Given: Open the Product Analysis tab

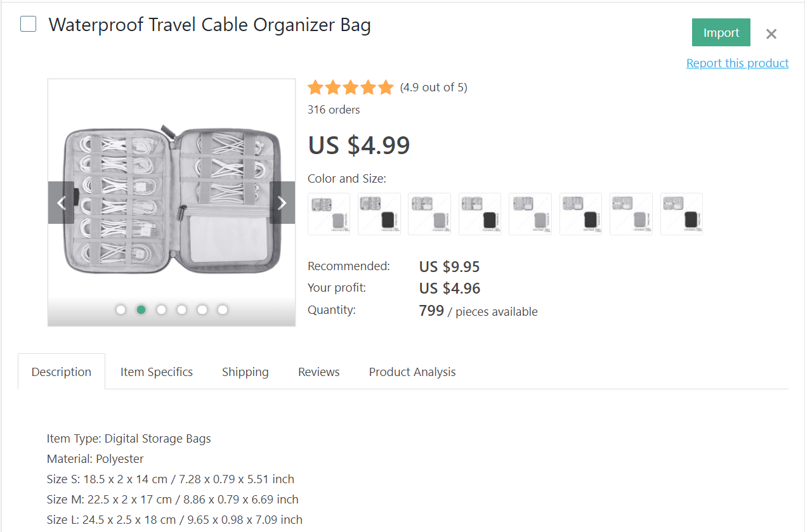Looking at the screenshot, I should coord(412,372).
